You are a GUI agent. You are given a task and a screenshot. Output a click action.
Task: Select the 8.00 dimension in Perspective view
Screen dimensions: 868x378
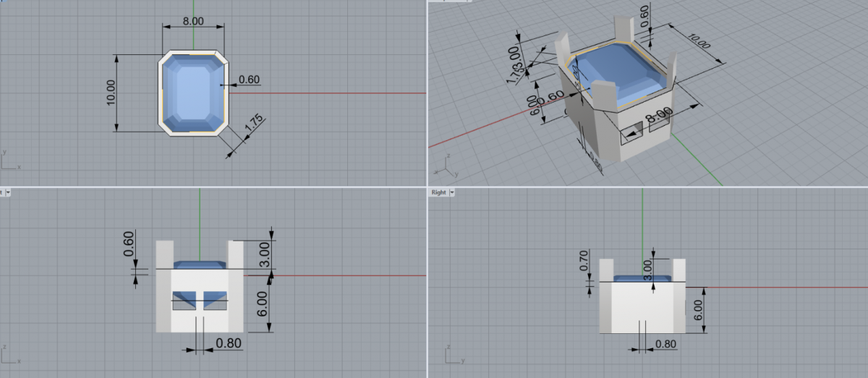(x=659, y=114)
